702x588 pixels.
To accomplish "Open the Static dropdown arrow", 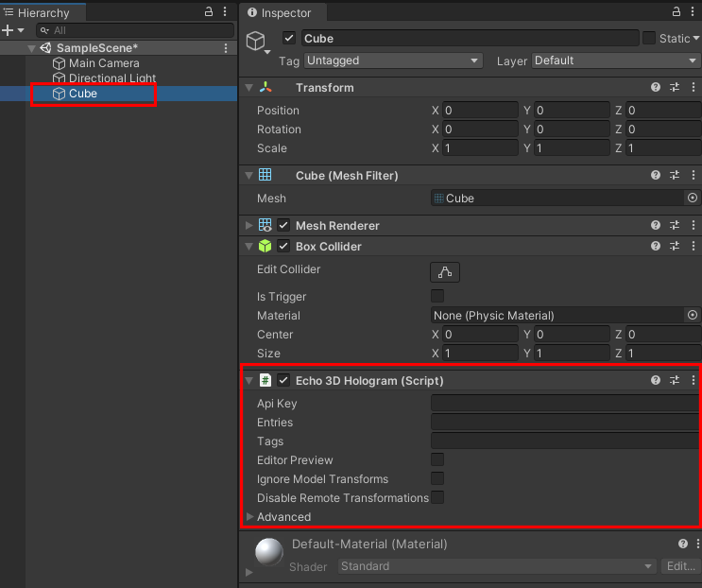I will coord(696,39).
